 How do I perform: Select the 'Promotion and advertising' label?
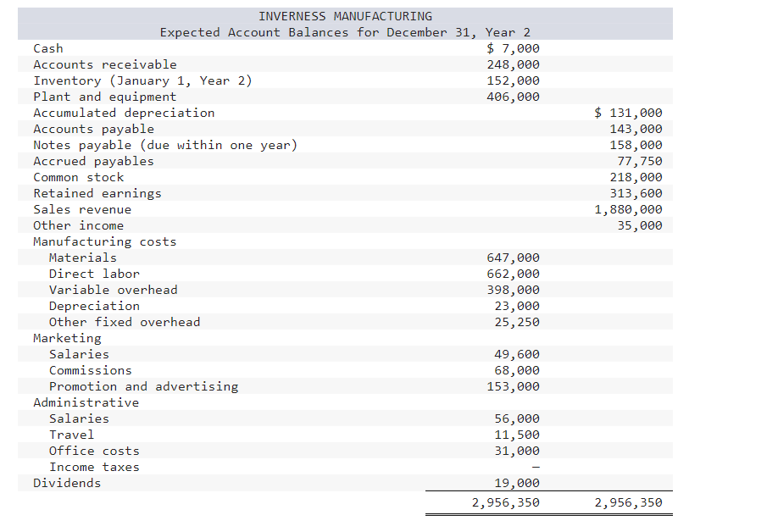point(143,387)
